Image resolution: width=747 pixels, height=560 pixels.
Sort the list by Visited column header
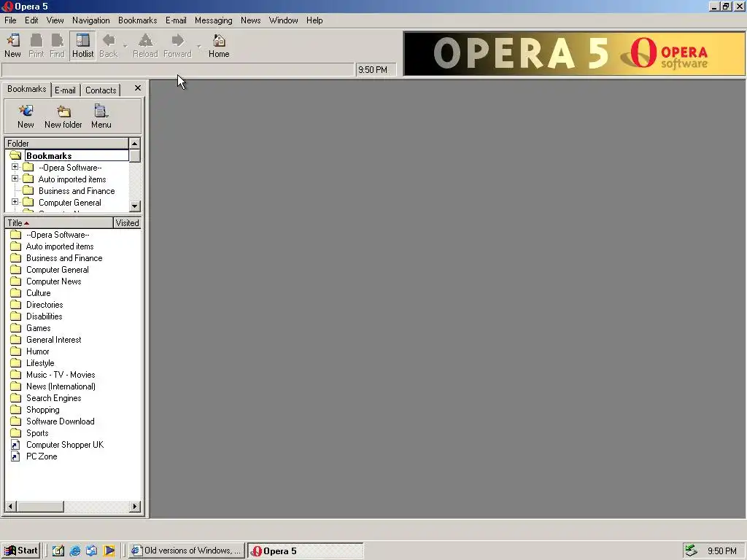(127, 223)
